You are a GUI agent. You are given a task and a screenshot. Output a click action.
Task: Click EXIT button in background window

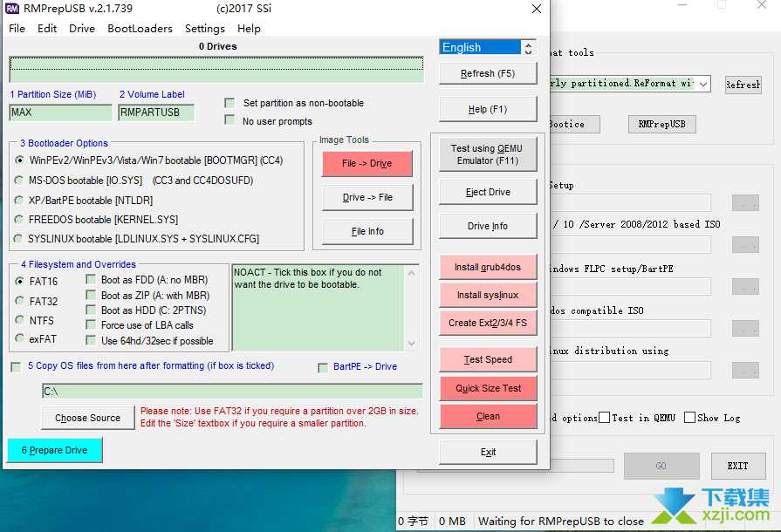pyautogui.click(x=738, y=466)
